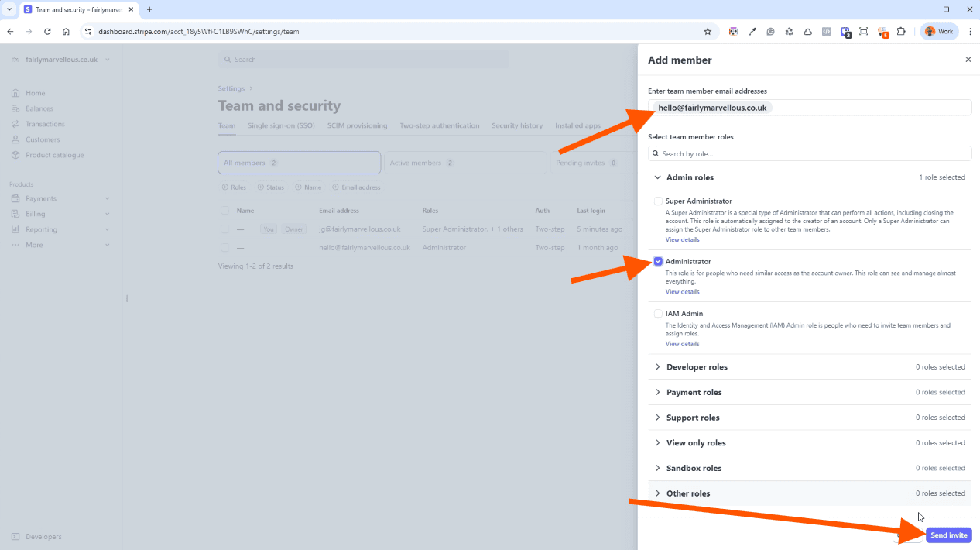Collapse the Admin roles section
The image size is (980, 550).
coord(689,177)
